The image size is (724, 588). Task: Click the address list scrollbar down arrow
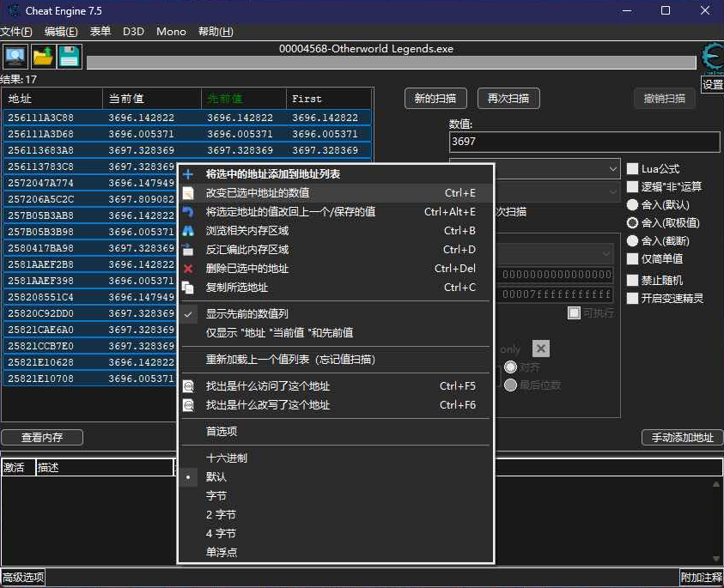click(715, 559)
